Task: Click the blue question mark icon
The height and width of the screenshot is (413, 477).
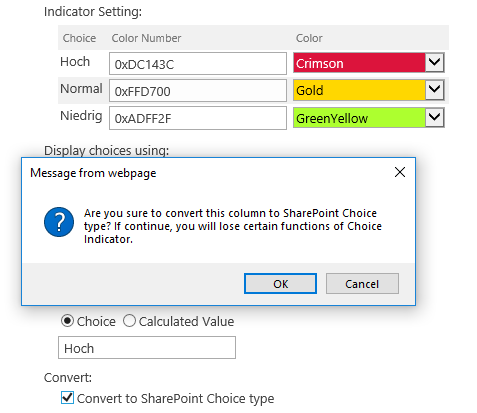Action: [59, 222]
